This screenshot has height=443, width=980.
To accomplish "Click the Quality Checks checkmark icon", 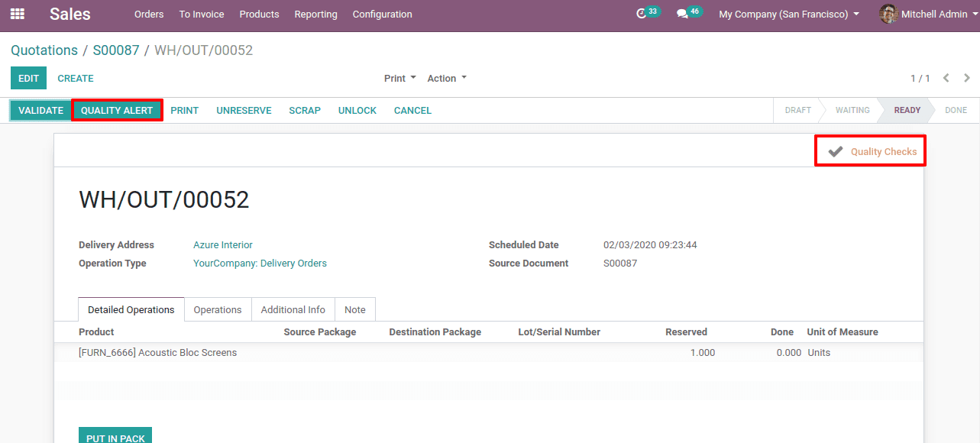I will [836, 151].
